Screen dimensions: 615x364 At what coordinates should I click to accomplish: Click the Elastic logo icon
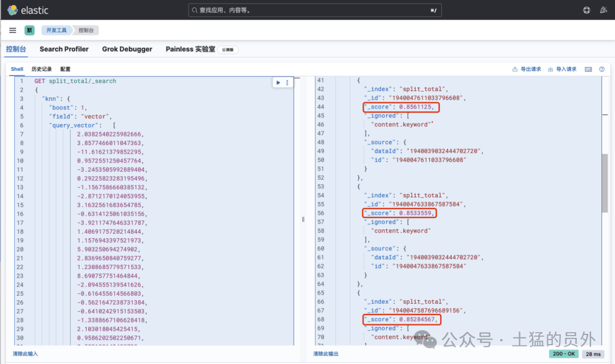[13, 10]
